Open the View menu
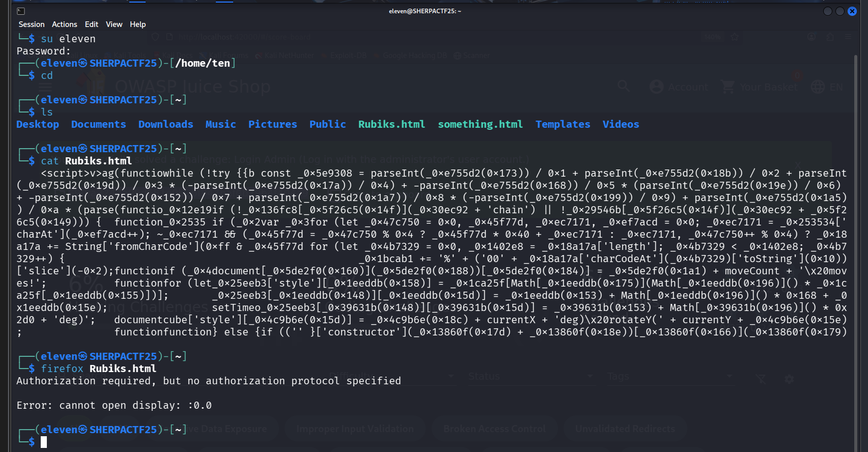This screenshot has width=868, height=452. point(114,24)
